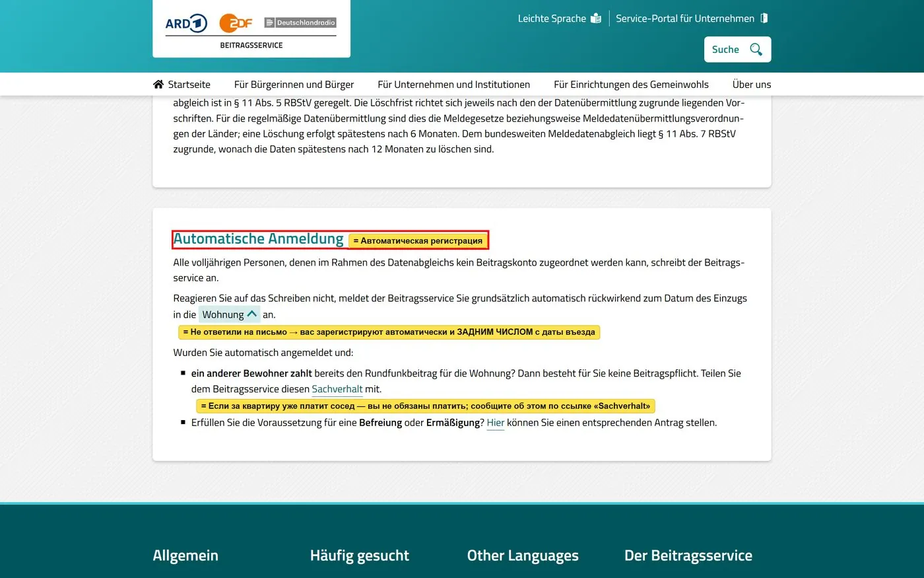This screenshot has height=578, width=924.
Task: Click the ZDF logo
Action: (x=236, y=23)
